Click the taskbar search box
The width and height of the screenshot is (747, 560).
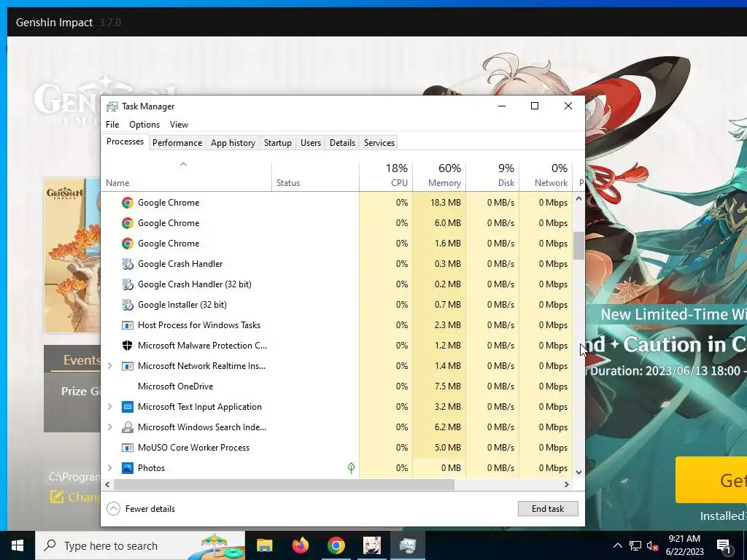click(140, 545)
